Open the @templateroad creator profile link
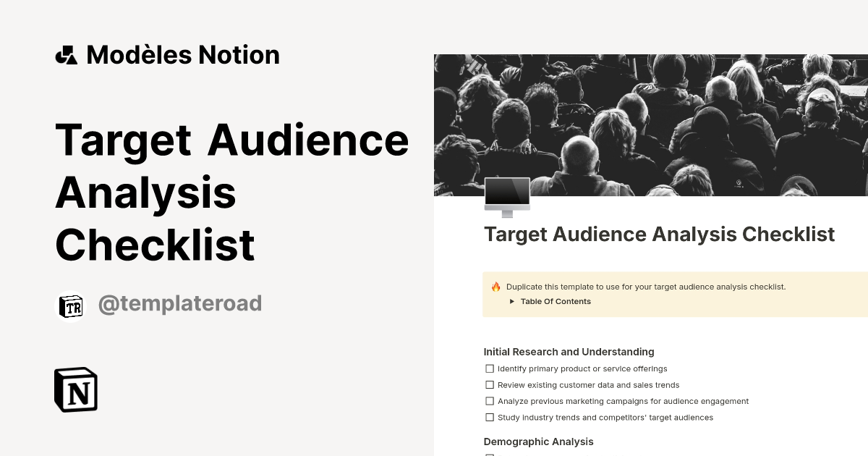868x456 pixels. tap(179, 303)
